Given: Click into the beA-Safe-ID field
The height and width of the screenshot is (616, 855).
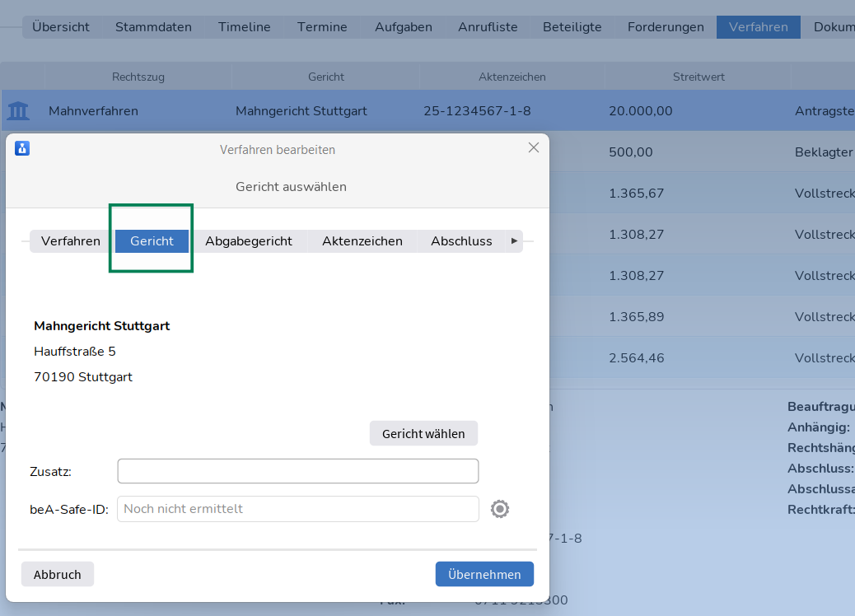Looking at the screenshot, I should 298,509.
